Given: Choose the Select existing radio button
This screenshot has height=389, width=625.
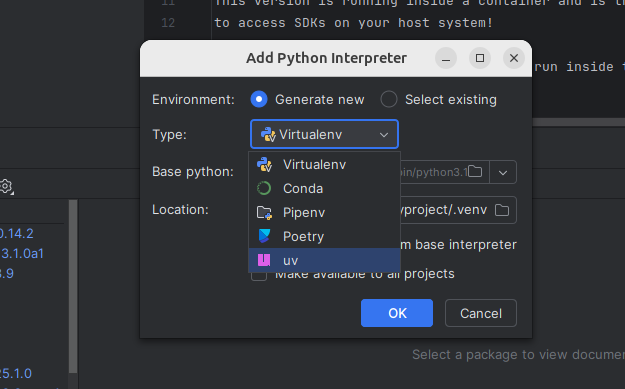Looking at the screenshot, I should [x=389, y=99].
